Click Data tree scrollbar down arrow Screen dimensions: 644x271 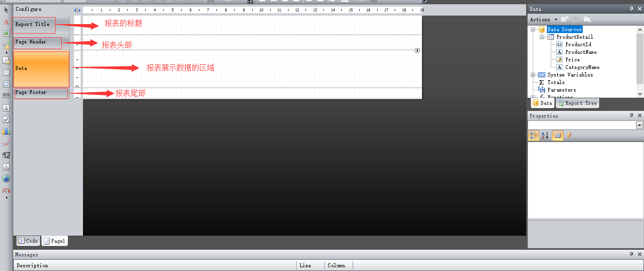640,94
